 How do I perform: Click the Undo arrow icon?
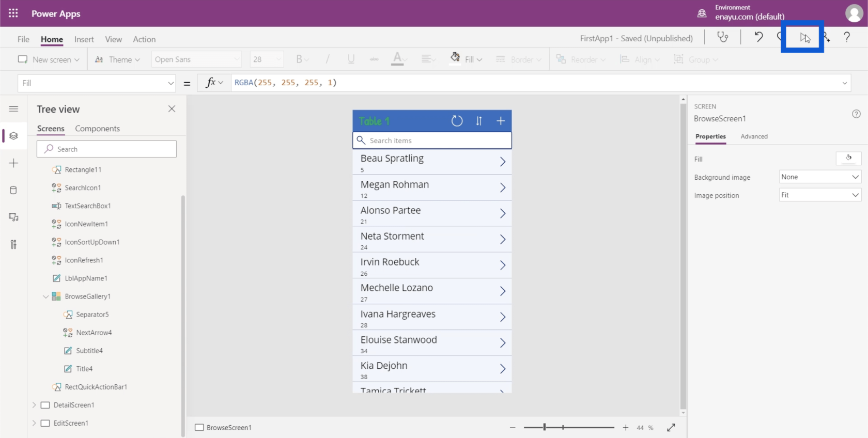[x=758, y=37]
